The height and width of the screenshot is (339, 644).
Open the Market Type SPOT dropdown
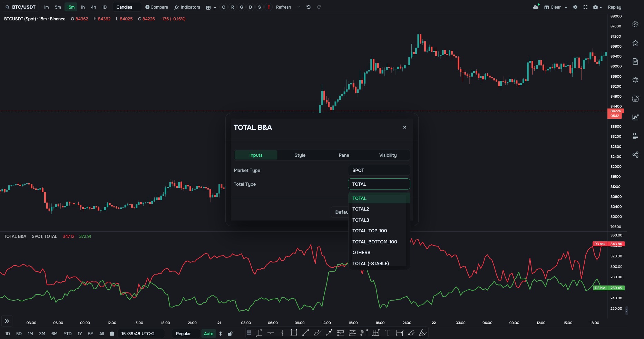[379, 170]
